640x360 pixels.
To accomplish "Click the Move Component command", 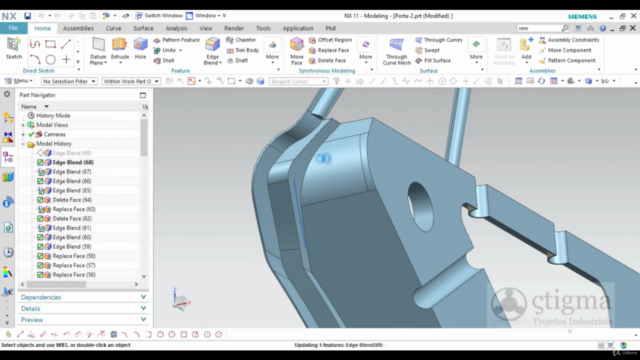I will pos(565,50).
